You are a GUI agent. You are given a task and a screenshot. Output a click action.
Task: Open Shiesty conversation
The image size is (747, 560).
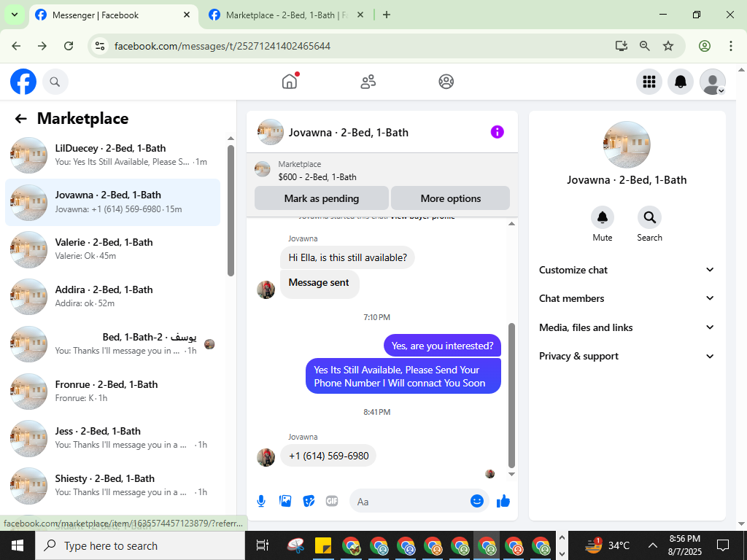(x=113, y=485)
